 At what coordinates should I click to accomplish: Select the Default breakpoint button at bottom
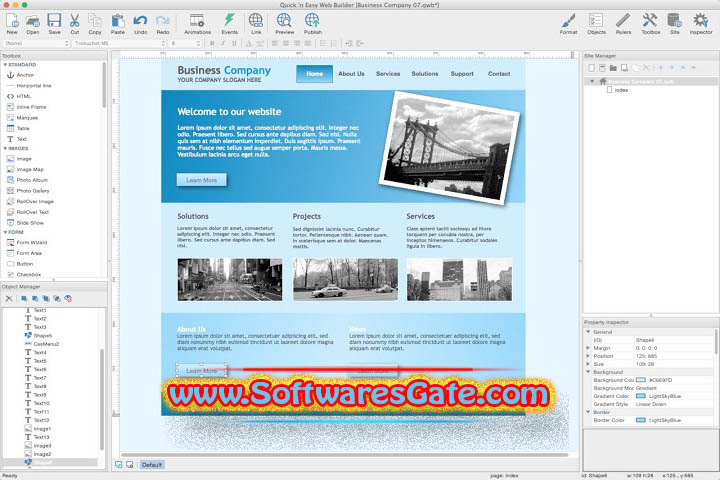coord(152,465)
